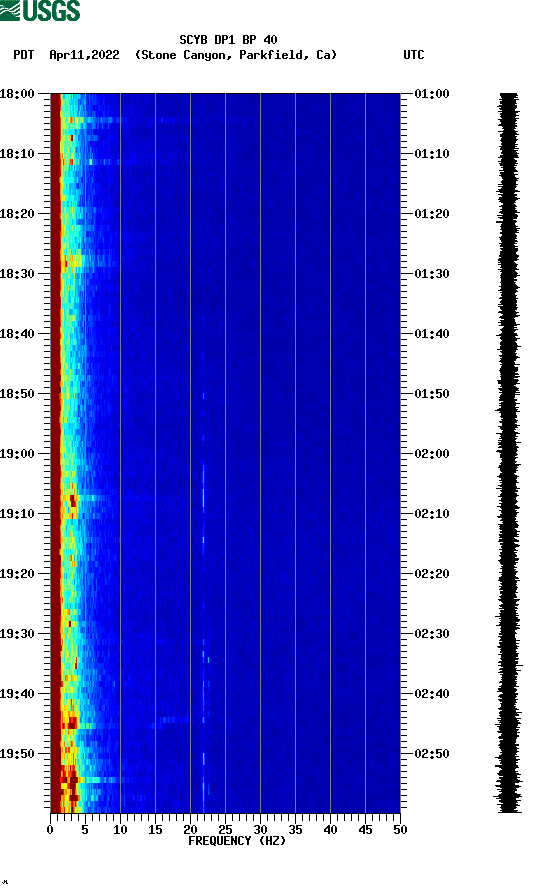Click the 35 Hz frequency tick label
Image resolution: width=552 pixels, height=893 pixels.
point(295,830)
